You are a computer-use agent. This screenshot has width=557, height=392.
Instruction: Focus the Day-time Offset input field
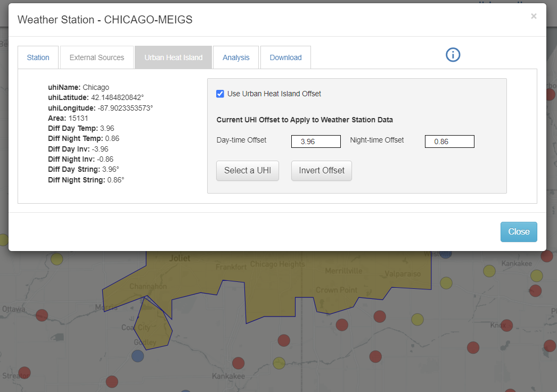pyautogui.click(x=316, y=141)
